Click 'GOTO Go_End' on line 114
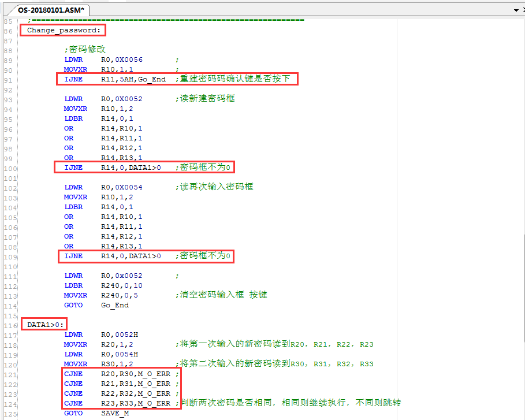The width and height of the screenshot is (525, 420). pyautogui.click(x=96, y=305)
